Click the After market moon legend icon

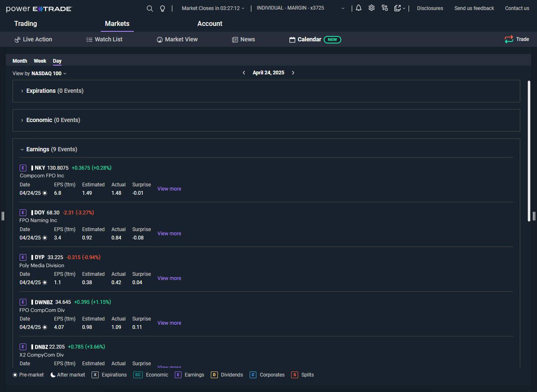coord(53,375)
